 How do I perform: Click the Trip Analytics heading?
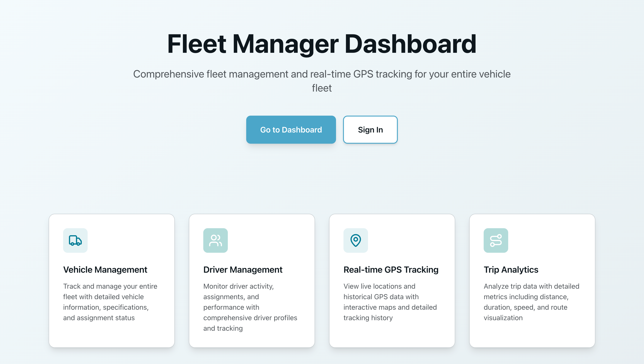click(511, 270)
